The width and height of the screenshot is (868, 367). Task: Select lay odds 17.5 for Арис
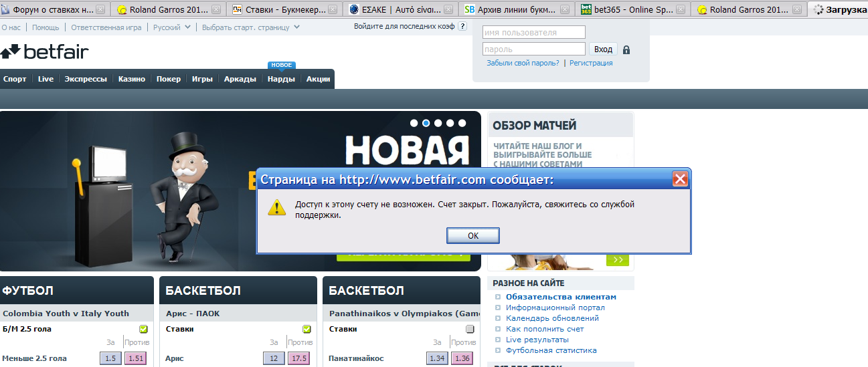click(299, 359)
